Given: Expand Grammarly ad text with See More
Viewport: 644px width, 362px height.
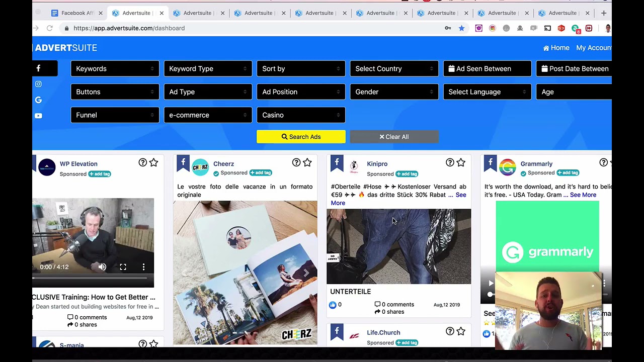Looking at the screenshot, I should [583, 195].
